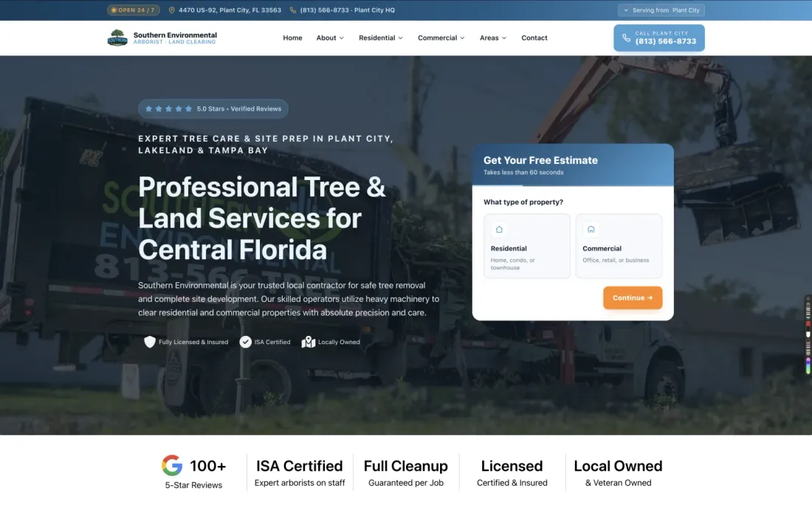The width and height of the screenshot is (812, 508).
Task: Click "ARBORIST · LAND CLEARING" tagline
Action: pyautogui.click(x=174, y=42)
